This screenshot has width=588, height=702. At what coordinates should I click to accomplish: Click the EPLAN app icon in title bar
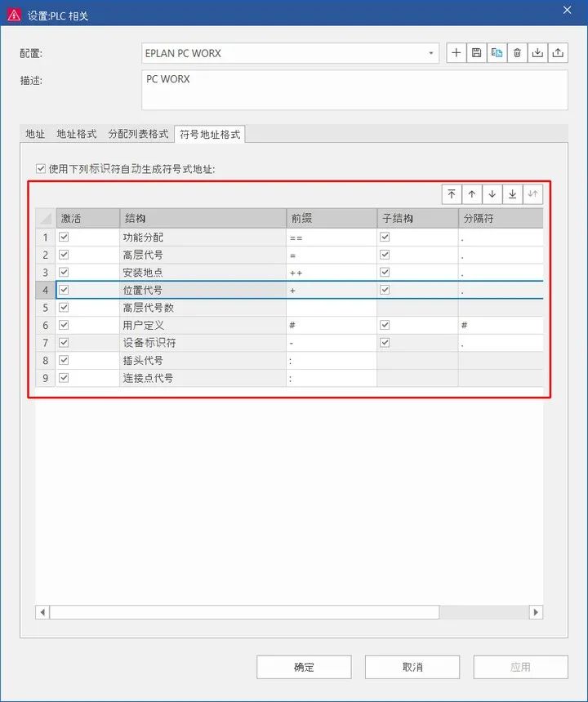tap(14, 15)
